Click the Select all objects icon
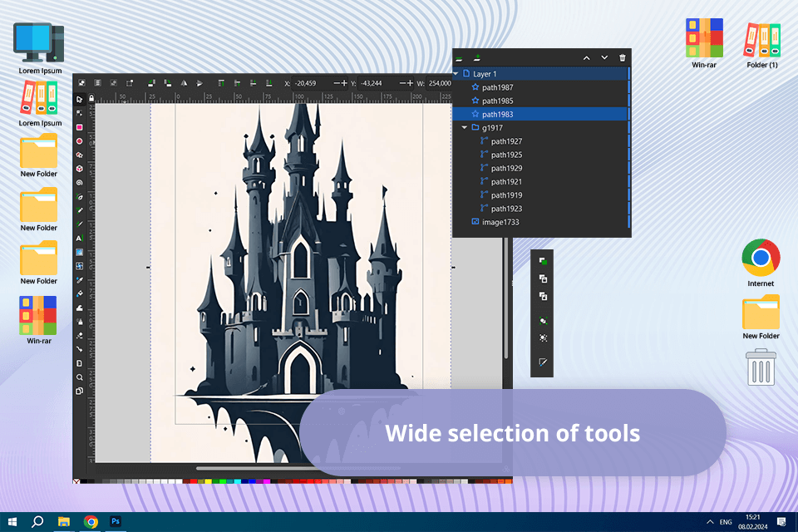798x532 pixels. (x=81, y=83)
